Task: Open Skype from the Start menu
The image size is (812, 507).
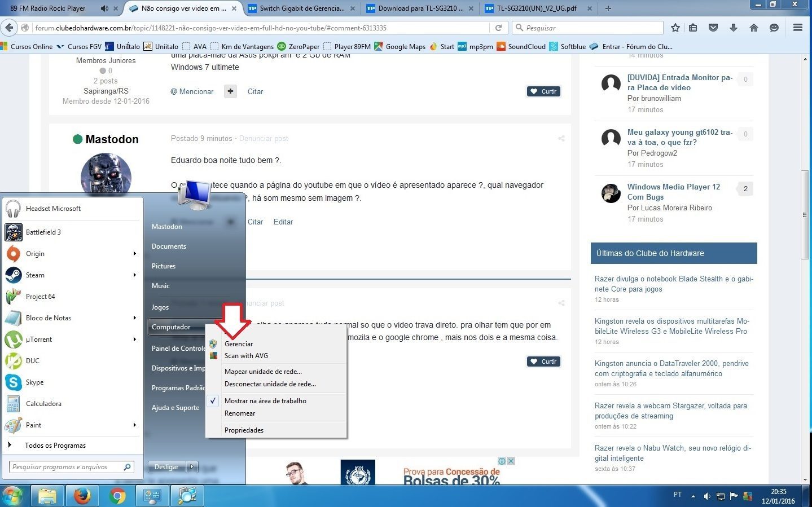Action: (72, 382)
